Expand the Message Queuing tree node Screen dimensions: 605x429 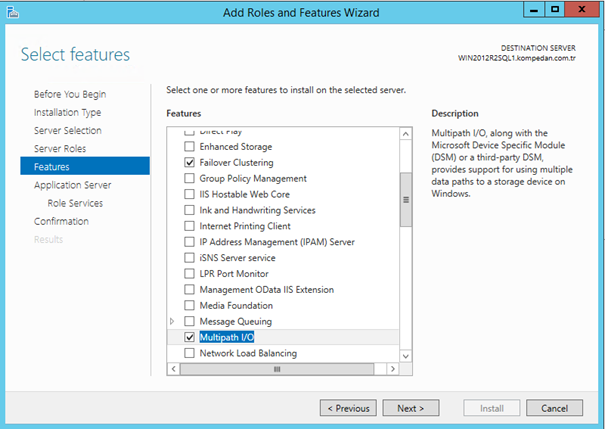pyautogui.click(x=172, y=322)
